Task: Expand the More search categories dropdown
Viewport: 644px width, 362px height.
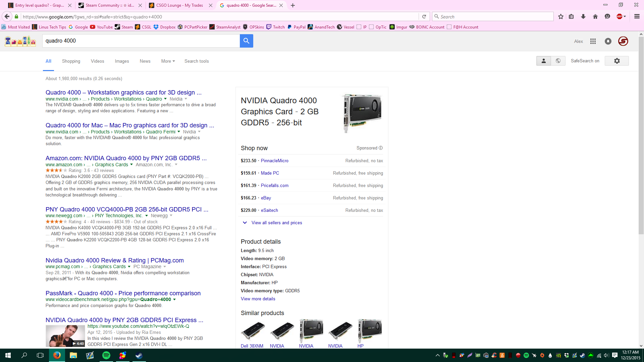Action: pyautogui.click(x=168, y=61)
